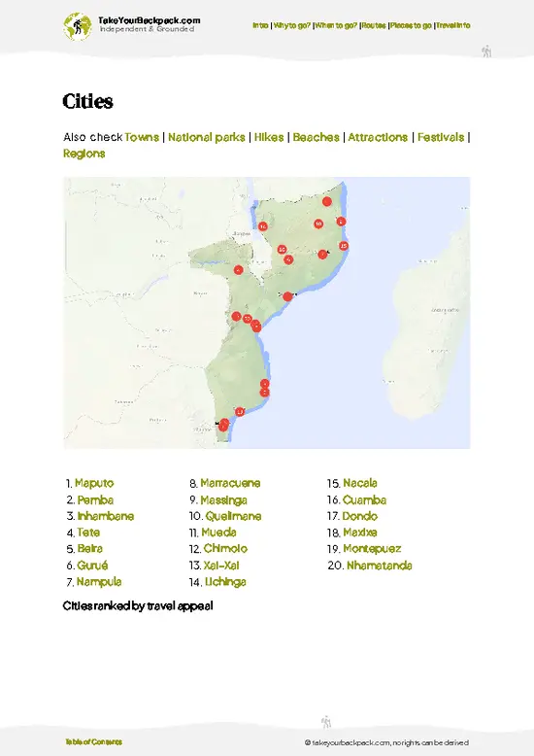Open the Tete city link
534x756 pixels.
88,533
